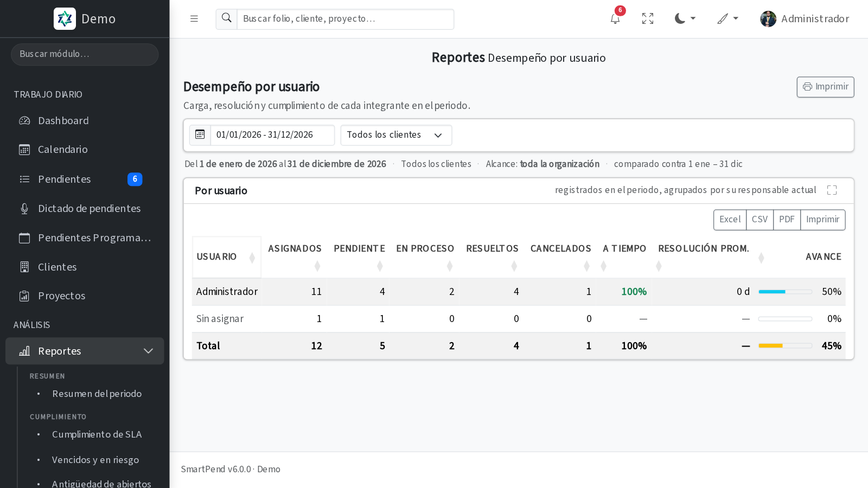Click Imprimir in table export buttons

[822, 220]
